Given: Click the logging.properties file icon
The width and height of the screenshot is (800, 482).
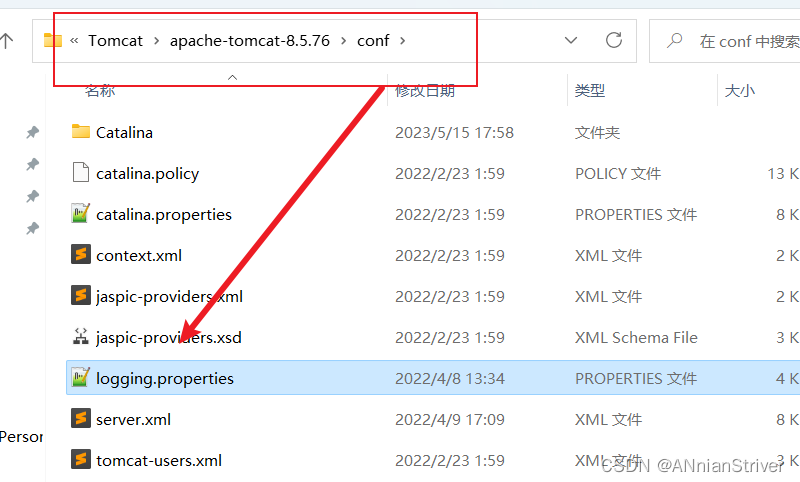Looking at the screenshot, I should coord(81,377).
